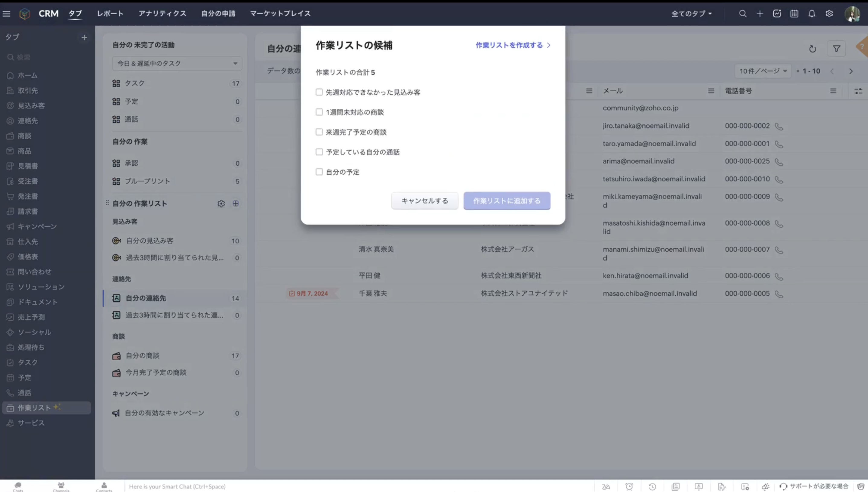Open the 10件／ページ page size dropdown
Screen dimensions: 868x492
coord(763,71)
